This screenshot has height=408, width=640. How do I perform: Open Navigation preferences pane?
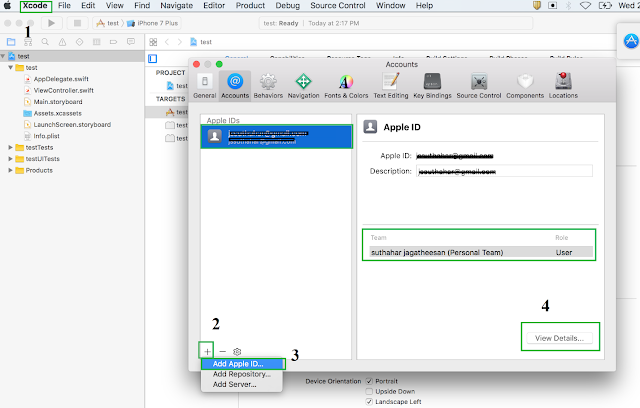(303, 86)
